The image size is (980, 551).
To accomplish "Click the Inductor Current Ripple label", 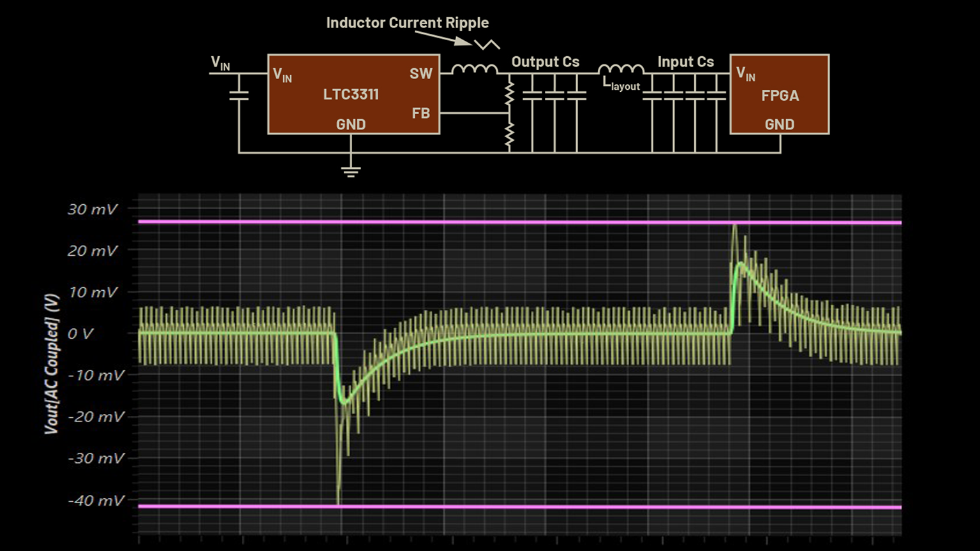I will 407,23.
